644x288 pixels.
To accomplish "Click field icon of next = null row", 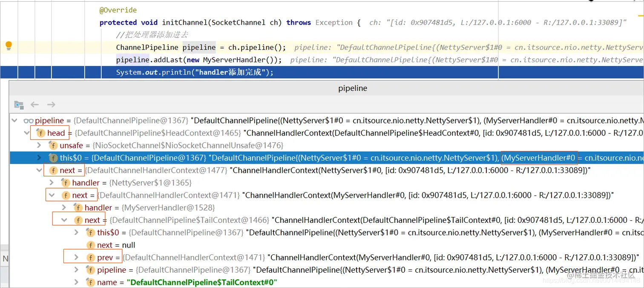I will click(91, 245).
